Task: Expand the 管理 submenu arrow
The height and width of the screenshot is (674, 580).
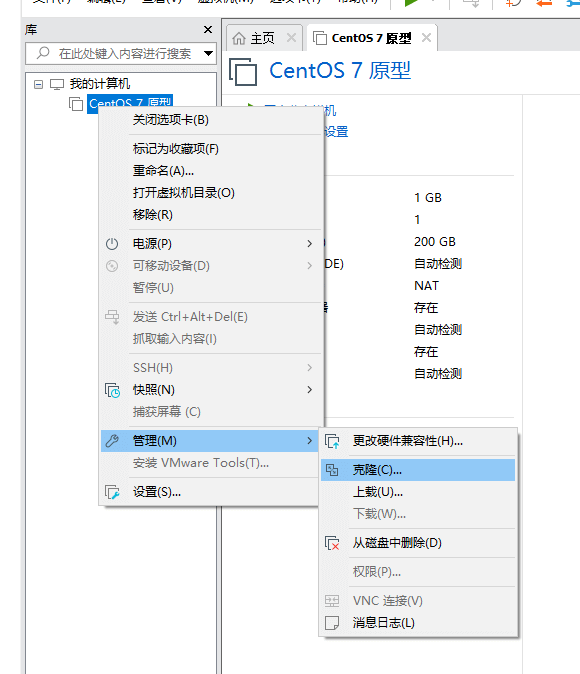Action: coord(310,441)
